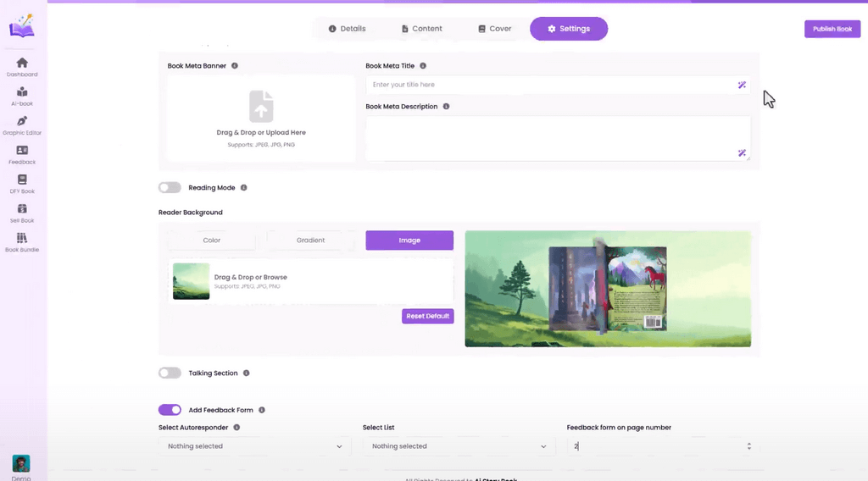Click the Demo user avatar

[x=21, y=463]
